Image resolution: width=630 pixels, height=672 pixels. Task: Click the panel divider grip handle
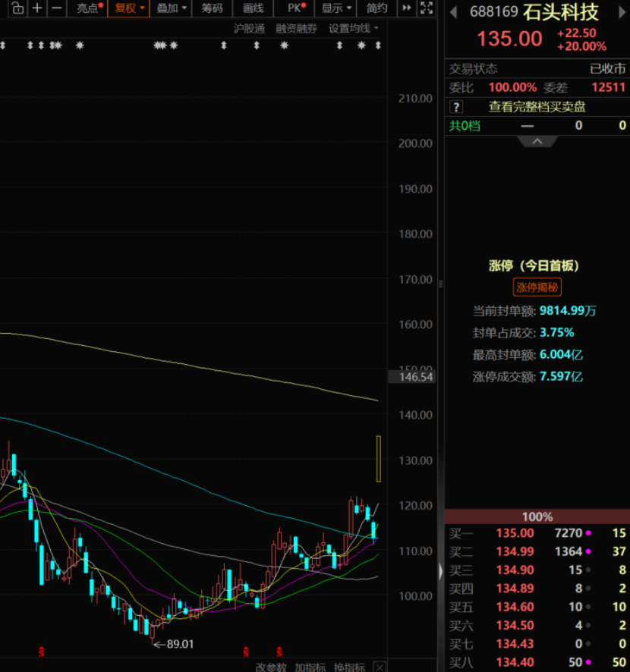[x=440, y=284]
